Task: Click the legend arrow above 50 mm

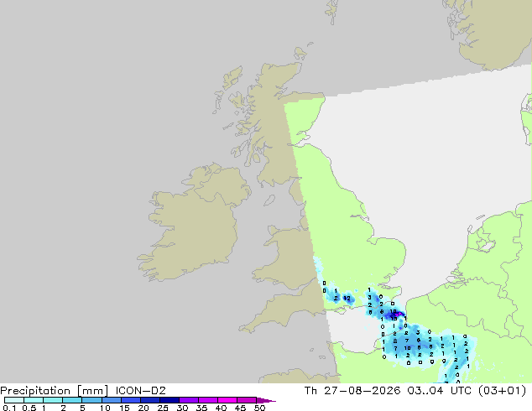Action: coord(266,400)
